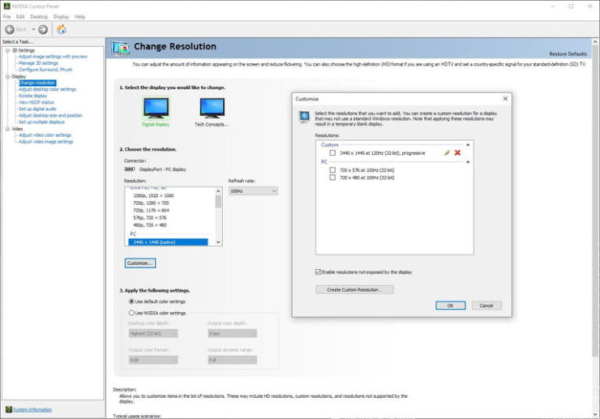Delete custom resolution with red X icon
This screenshot has height=419, width=600.
[457, 153]
